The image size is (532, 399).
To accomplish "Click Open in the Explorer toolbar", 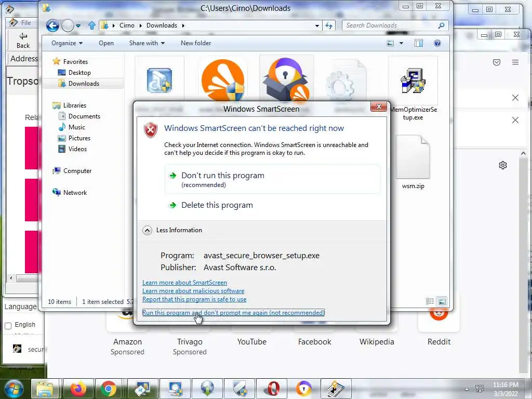I will tap(106, 43).
